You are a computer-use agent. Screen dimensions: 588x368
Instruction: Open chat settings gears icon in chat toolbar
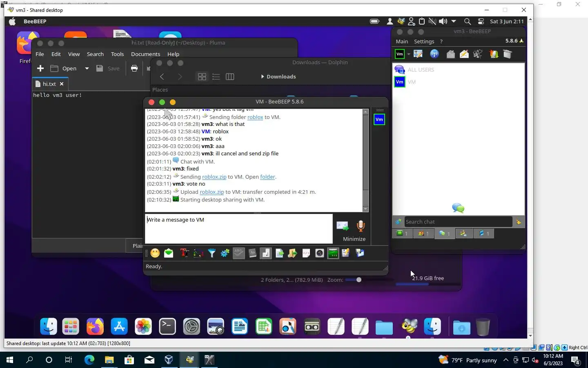pos(225,253)
